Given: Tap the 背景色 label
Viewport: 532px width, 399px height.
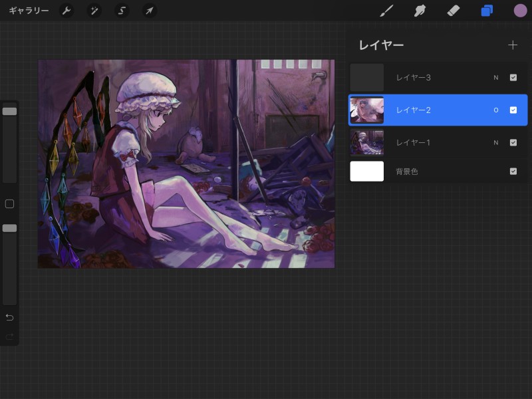Looking at the screenshot, I should click(407, 172).
